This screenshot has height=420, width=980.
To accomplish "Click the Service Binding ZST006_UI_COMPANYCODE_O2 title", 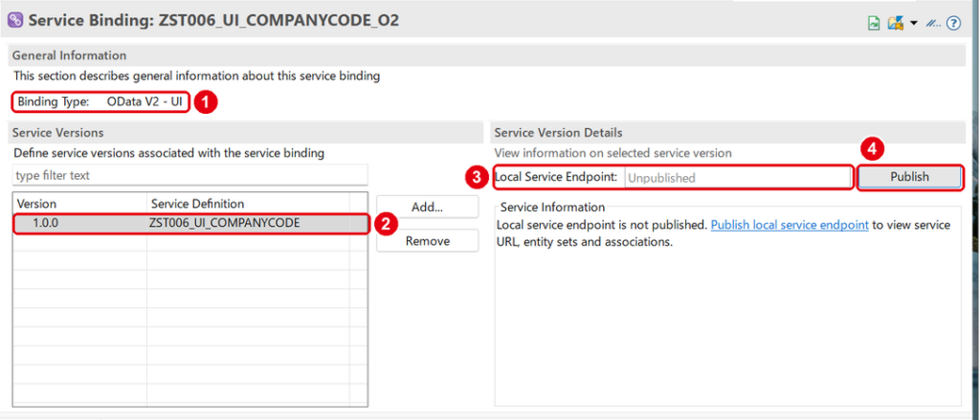I will pyautogui.click(x=213, y=21).
